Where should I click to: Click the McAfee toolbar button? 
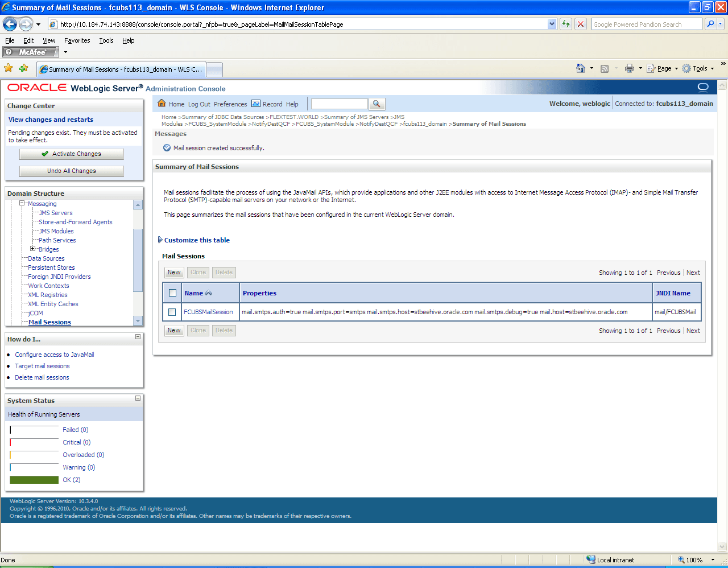(x=31, y=52)
